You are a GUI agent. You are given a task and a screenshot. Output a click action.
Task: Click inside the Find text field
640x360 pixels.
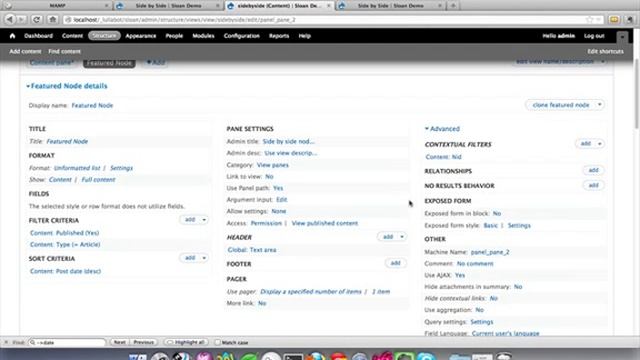click(x=67, y=342)
